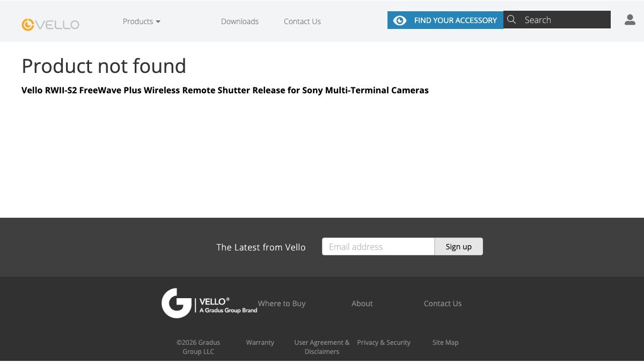Click the Gradus Group Vello footer logo

[209, 304]
